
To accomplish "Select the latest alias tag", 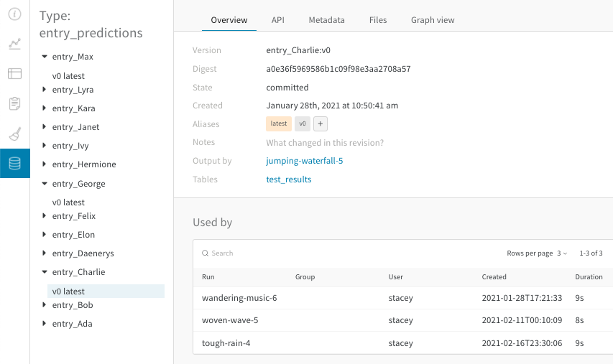I will click(x=279, y=123).
